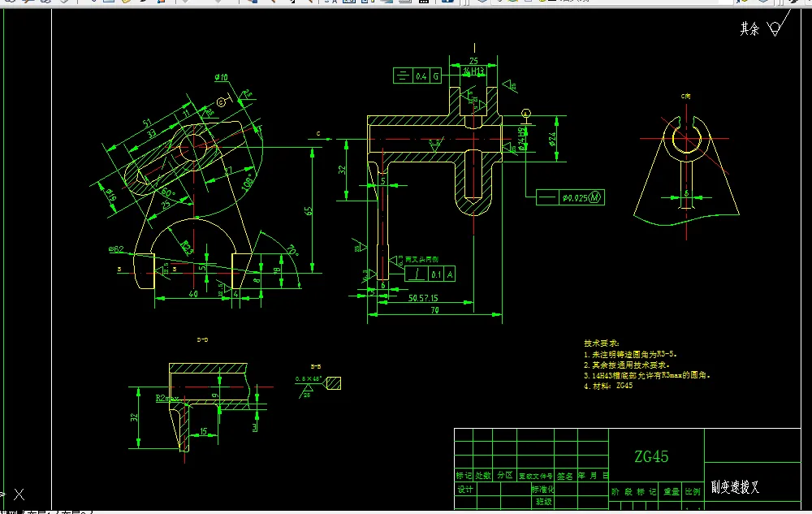This screenshot has height=514, width=812.
Task: Select the 'Ø62' diameter dimension
Action: [116, 249]
